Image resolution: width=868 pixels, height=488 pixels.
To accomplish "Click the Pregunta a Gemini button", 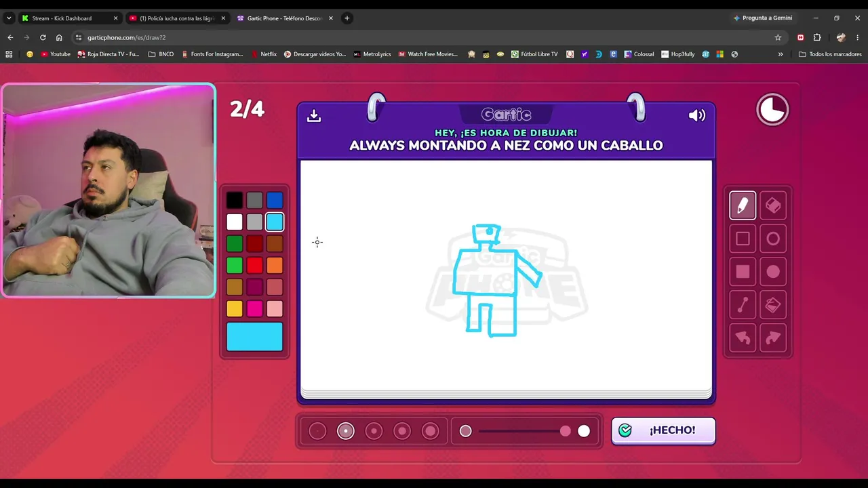I will point(762,18).
